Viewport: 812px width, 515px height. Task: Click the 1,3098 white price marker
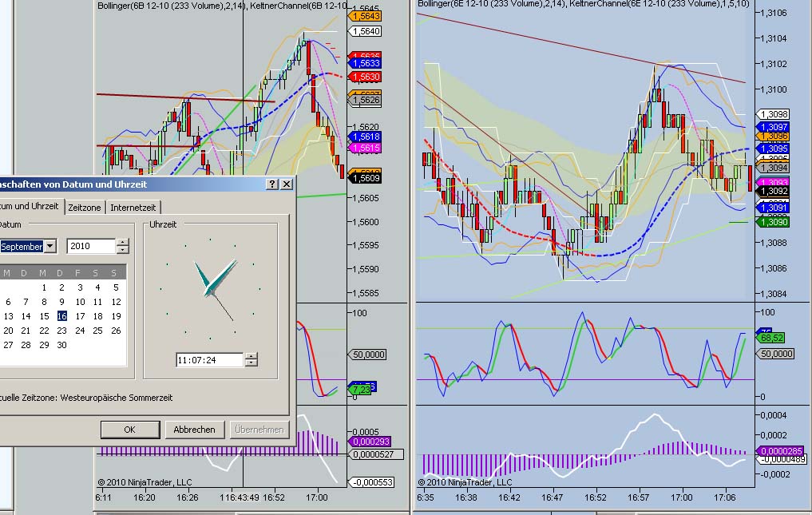(x=774, y=114)
